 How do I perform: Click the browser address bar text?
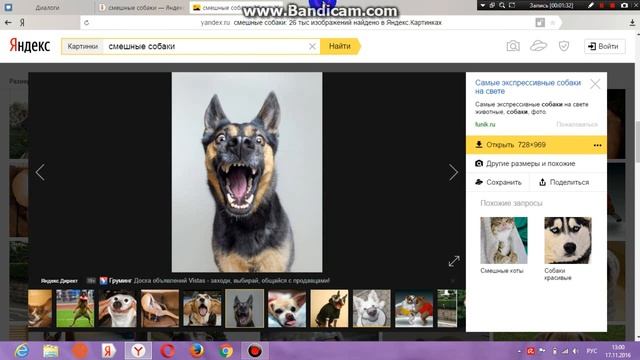[x=321, y=23]
